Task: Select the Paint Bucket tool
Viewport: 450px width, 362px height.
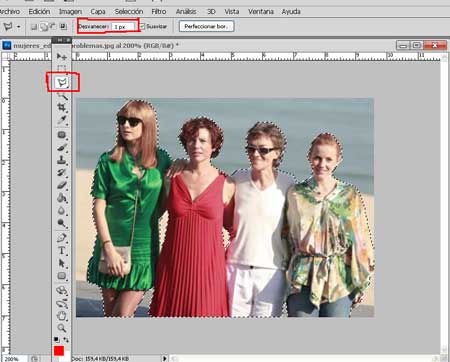Action: click(62, 198)
